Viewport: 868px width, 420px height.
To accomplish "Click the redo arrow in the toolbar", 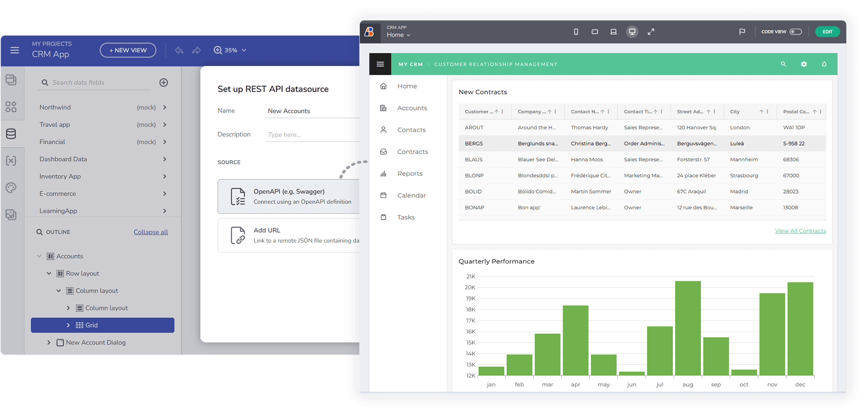I will tap(196, 50).
